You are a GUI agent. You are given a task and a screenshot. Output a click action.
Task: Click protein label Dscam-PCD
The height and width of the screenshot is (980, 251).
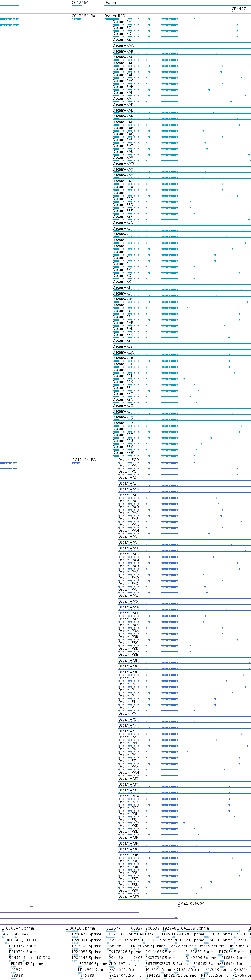click(x=129, y=459)
